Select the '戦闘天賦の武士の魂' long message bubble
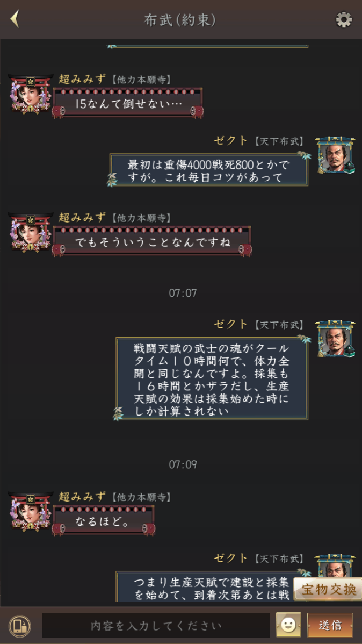The width and height of the screenshot is (362, 644). pyautogui.click(x=212, y=378)
